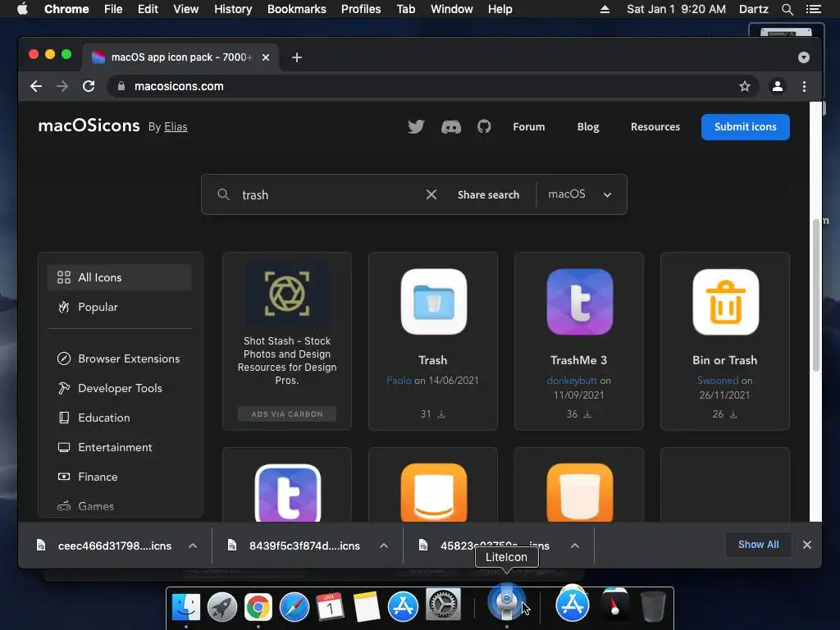Open the macOS version dropdown in search
Image resolution: width=840 pixels, height=630 pixels.
580,194
